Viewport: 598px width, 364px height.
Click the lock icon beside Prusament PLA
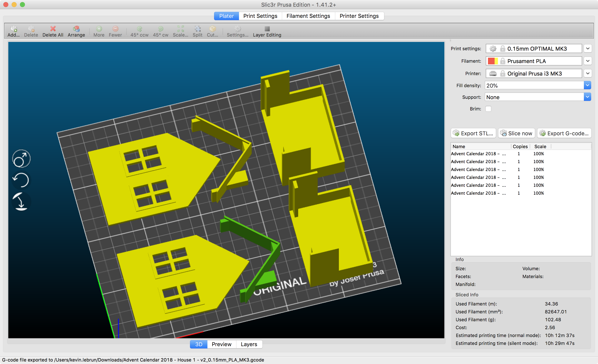click(503, 61)
